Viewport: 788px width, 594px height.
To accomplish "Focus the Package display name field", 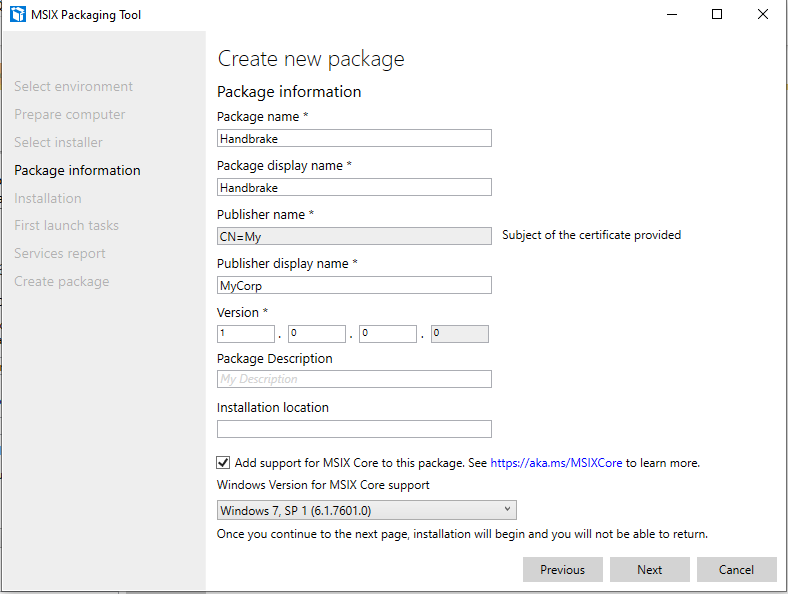I will tap(354, 187).
